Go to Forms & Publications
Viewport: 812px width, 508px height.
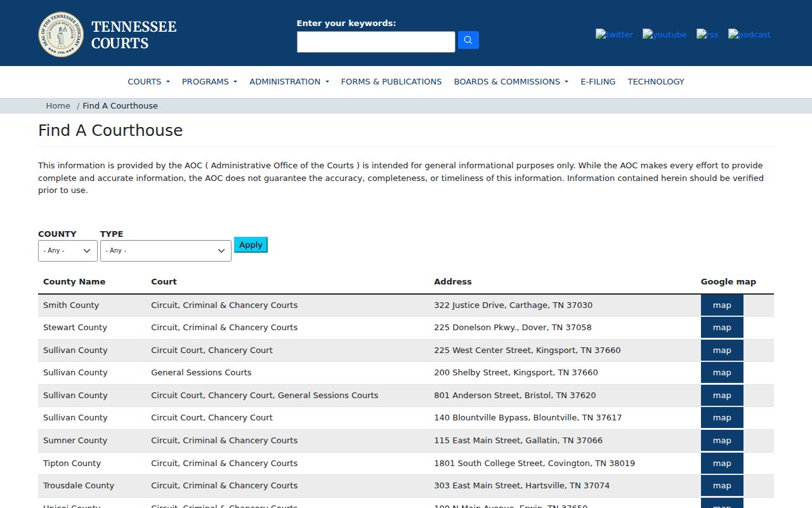click(x=391, y=81)
